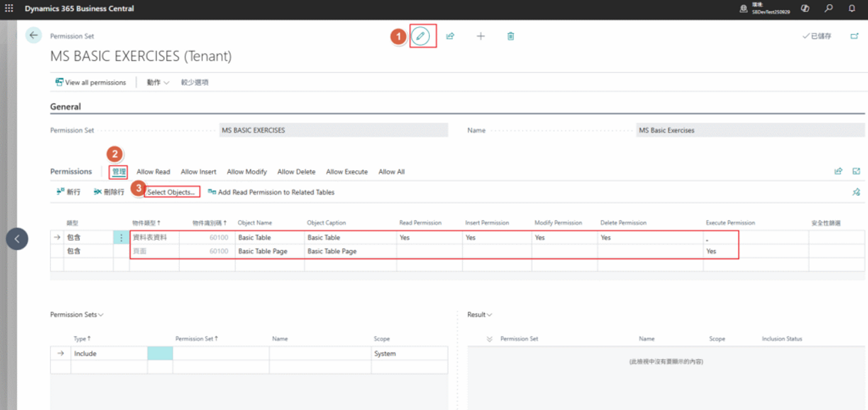Click the trash can delete icon

tap(511, 36)
